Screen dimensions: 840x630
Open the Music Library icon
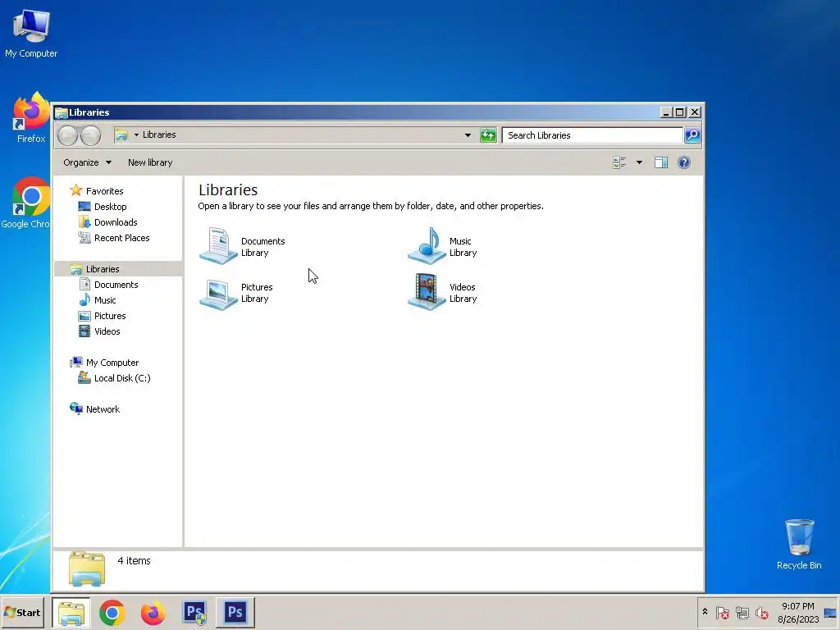coord(427,246)
